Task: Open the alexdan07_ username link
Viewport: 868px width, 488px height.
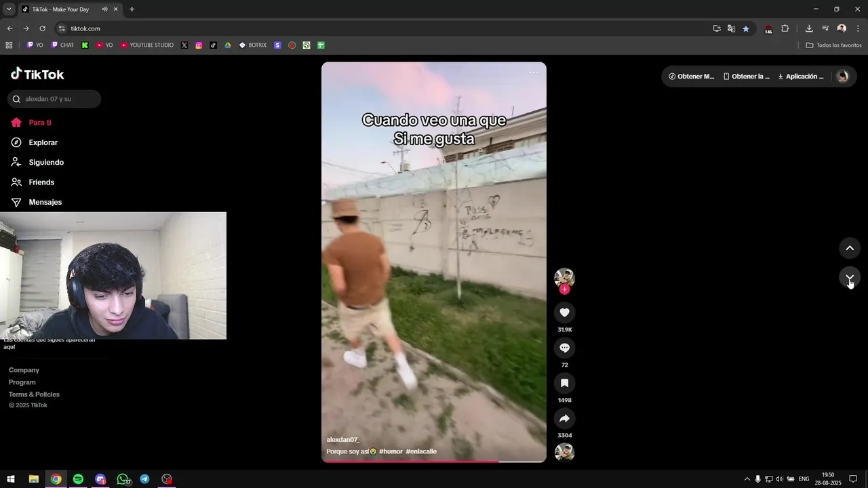Action: pos(342,440)
